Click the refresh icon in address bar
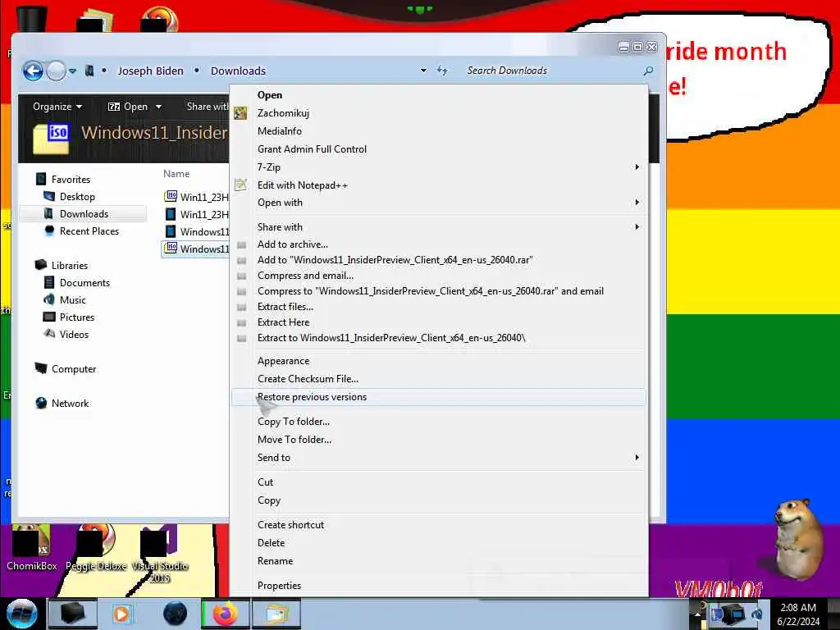 [x=442, y=71]
